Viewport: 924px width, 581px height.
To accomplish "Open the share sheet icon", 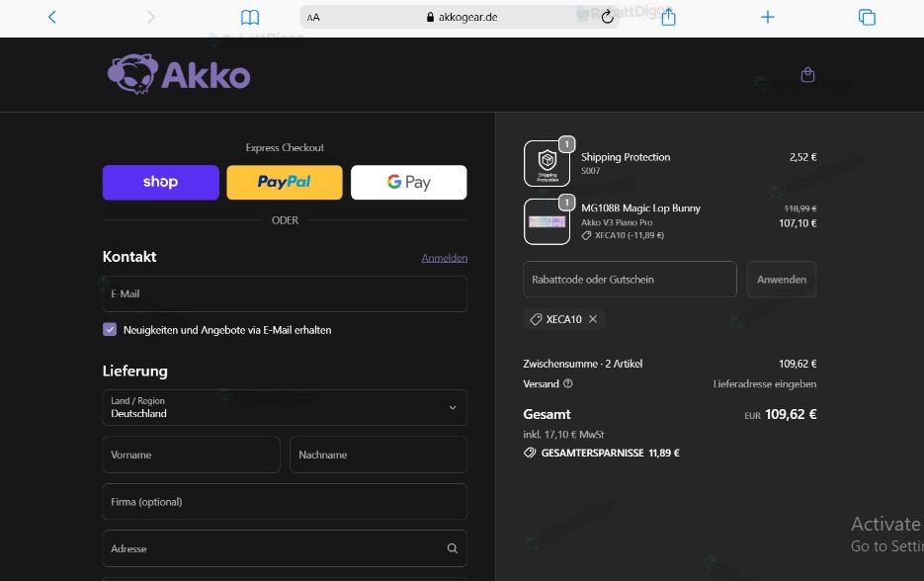I will [668, 17].
